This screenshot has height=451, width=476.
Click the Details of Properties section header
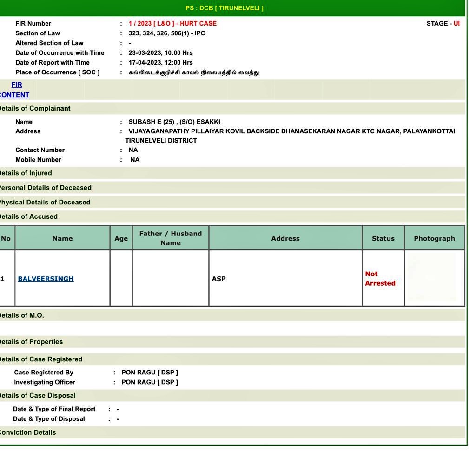pos(232,342)
